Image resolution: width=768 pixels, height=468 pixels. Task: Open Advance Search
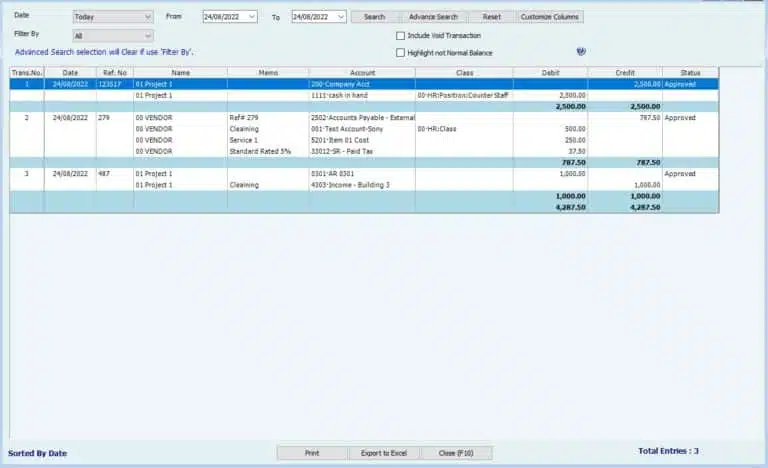[433, 17]
